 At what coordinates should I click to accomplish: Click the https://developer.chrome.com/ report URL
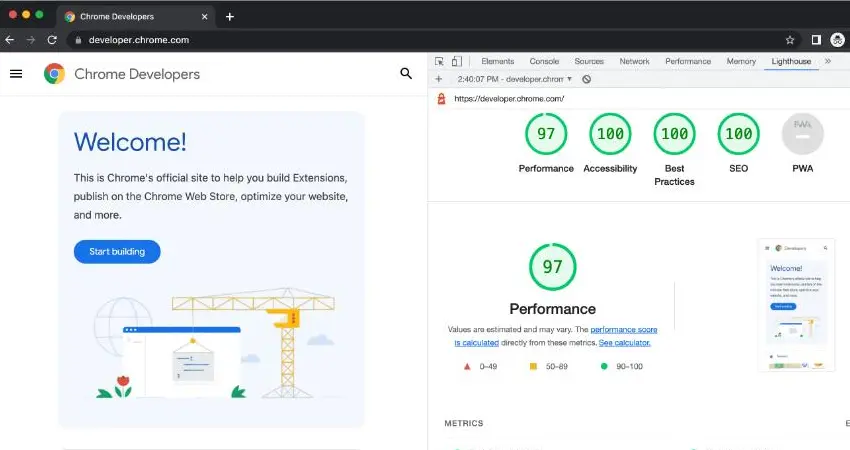click(x=509, y=99)
